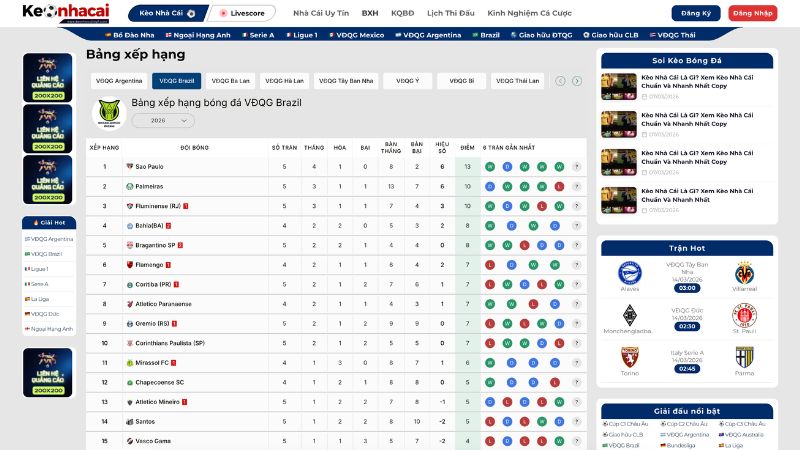Select the Flamengo team crest icon
800x450 pixels.
pyautogui.click(x=129, y=264)
